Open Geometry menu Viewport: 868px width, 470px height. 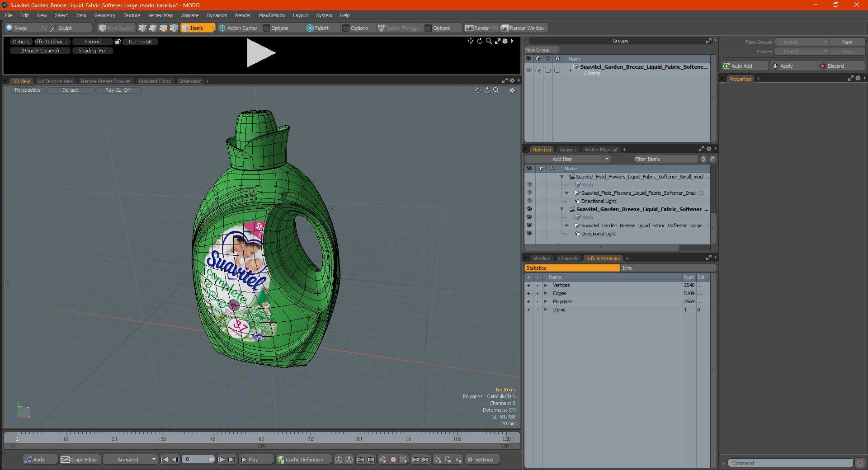click(x=104, y=15)
